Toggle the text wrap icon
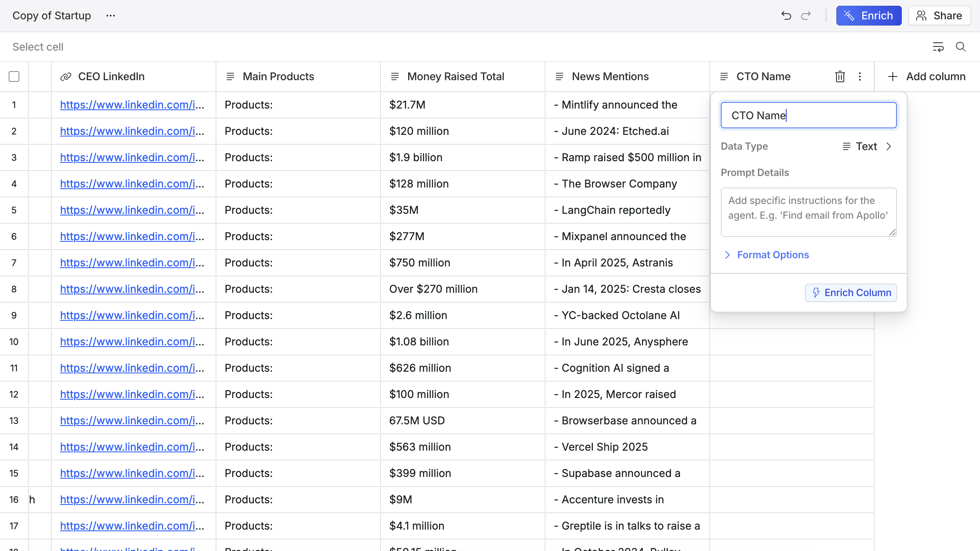This screenshot has width=980, height=551. click(938, 47)
